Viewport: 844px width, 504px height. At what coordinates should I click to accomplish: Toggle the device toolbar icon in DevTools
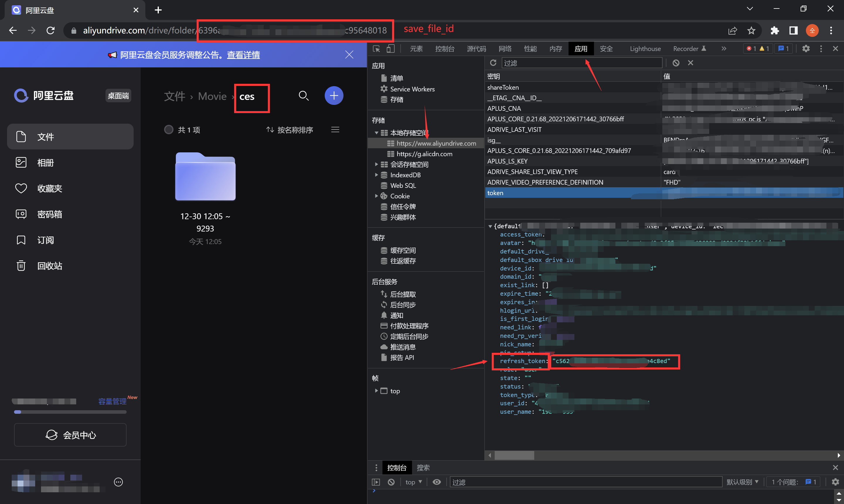tap(390, 49)
